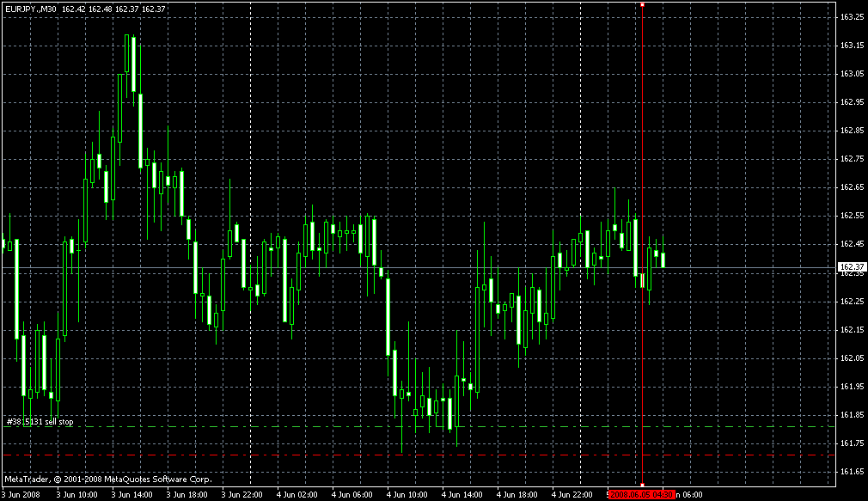The width and height of the screenshot is (868, 501).
Task: Click the 162.05 price scale label
Action: 852,358
